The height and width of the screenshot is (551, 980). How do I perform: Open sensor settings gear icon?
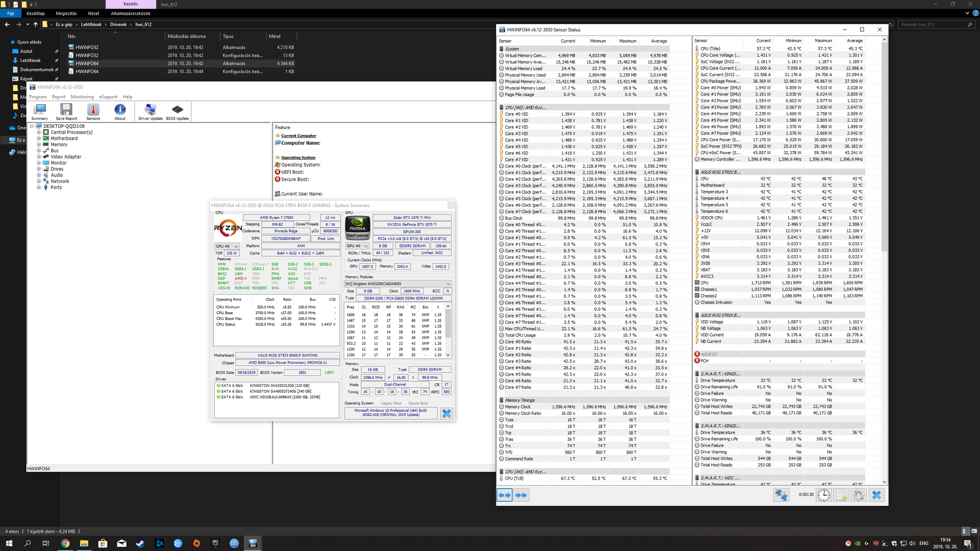[859, 495]
